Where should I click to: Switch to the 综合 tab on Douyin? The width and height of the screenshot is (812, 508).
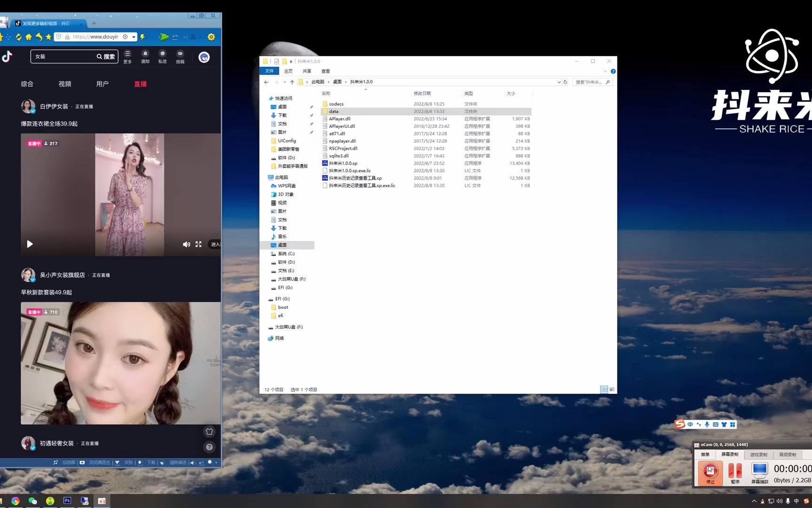pyautogui.click(x=27, y=84)
